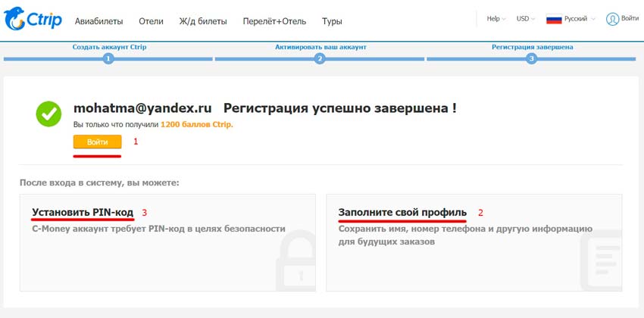This screenshot has height=318, width=644.
Task: Open the Туры menu item
Action: click(x=332, y=21)
